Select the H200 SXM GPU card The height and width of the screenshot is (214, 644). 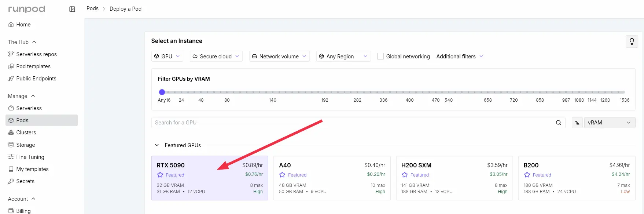pyautogui.click(x=454, y=178)
